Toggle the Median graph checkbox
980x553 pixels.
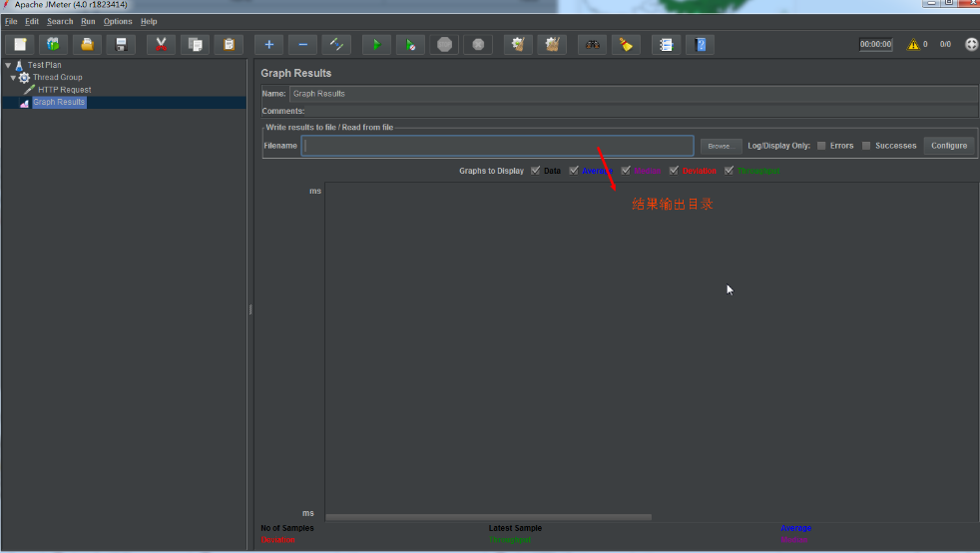pos(626,171)
